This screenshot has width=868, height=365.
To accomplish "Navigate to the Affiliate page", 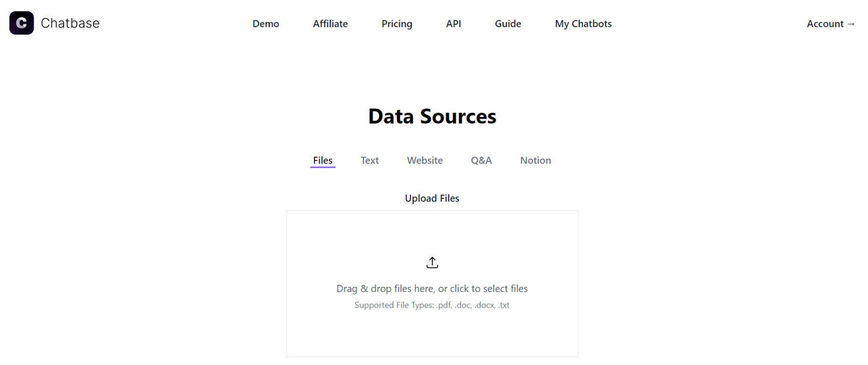I will click(x=330, y=24).
